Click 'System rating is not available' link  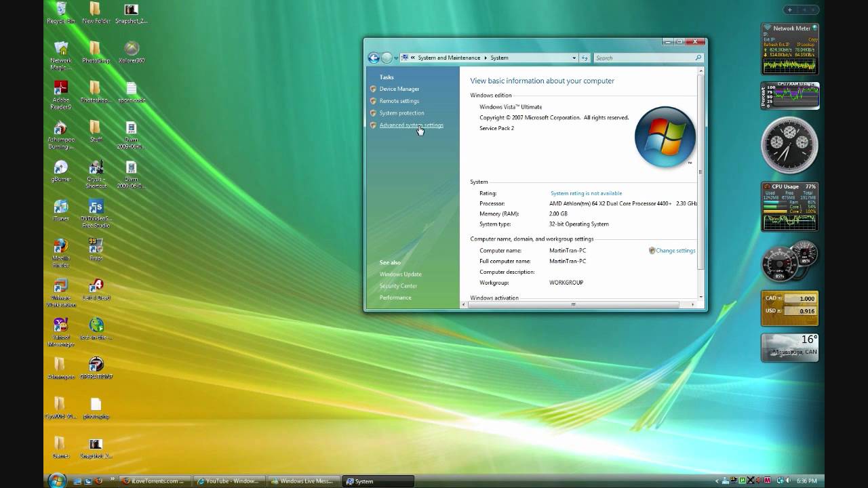coord(586,193)
